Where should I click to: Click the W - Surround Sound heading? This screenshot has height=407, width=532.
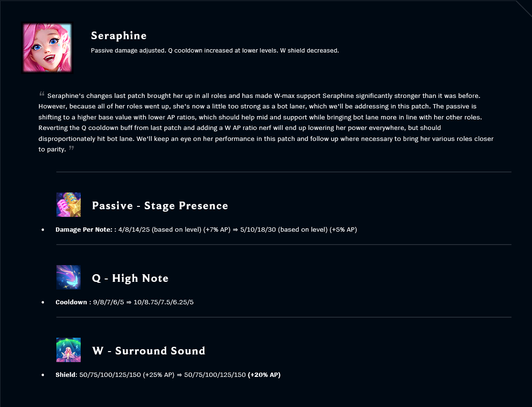(149, 351)
